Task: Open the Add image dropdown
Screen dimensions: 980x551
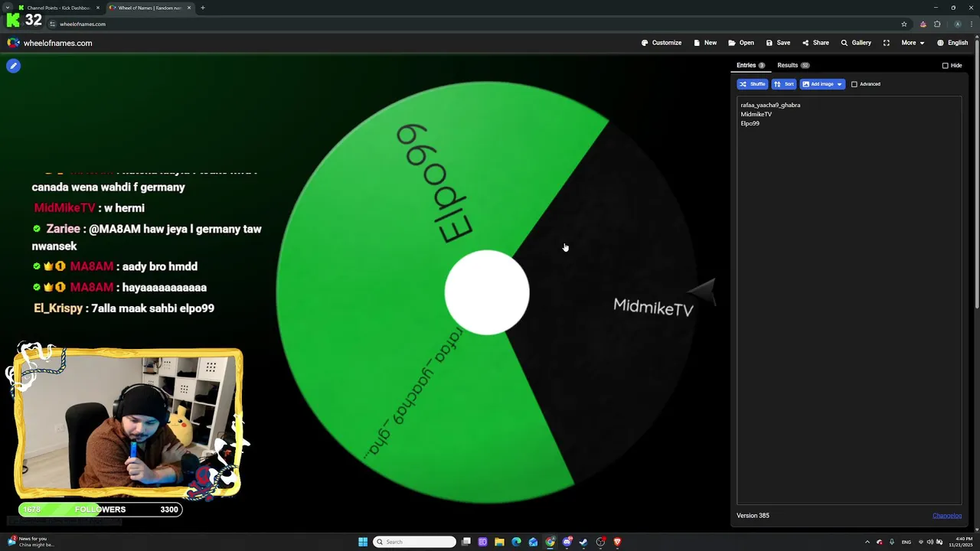Action: [x=822, y=84]
